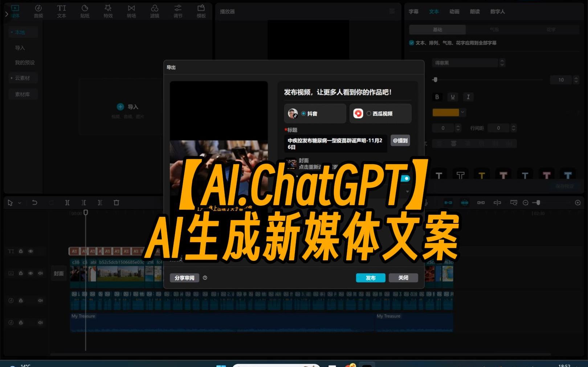Click the 封面 cover button on video track
Viewport: 588px width, 367px height.
[59, 273]
